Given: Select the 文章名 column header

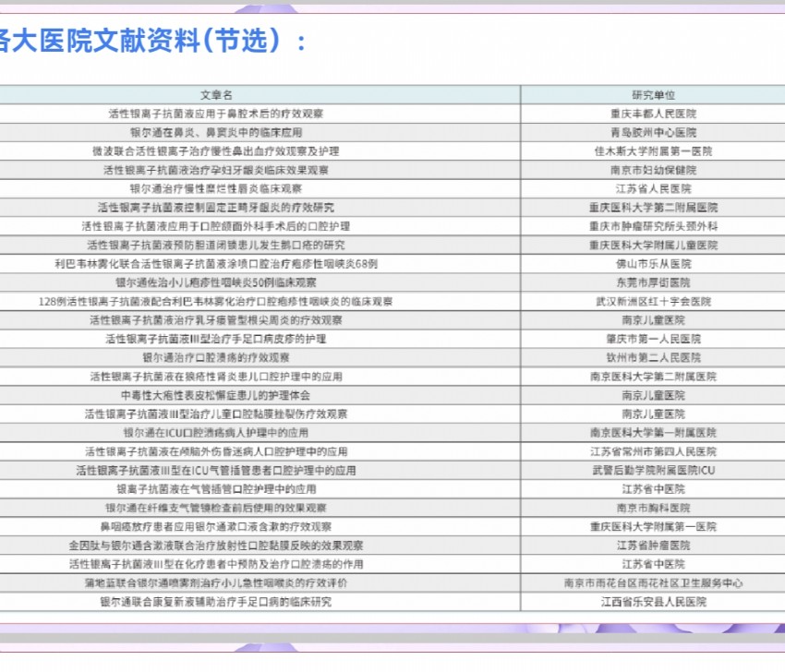Looking at the screenshot, I should [215, 95].
